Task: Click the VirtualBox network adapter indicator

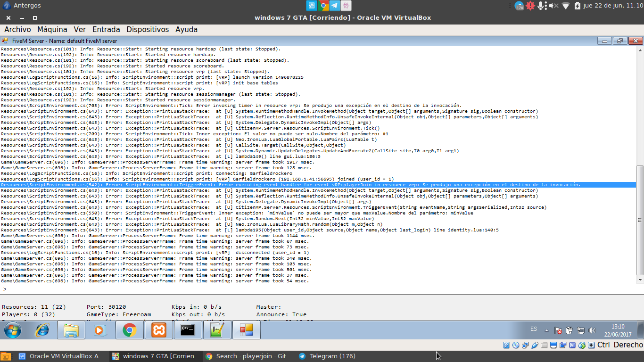Action: [525, 345]
